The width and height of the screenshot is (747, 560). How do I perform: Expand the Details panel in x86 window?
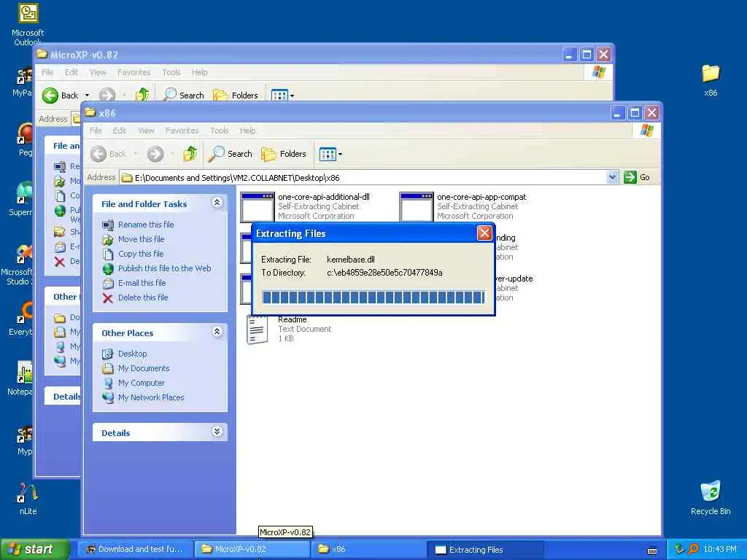tap(217, 432)
